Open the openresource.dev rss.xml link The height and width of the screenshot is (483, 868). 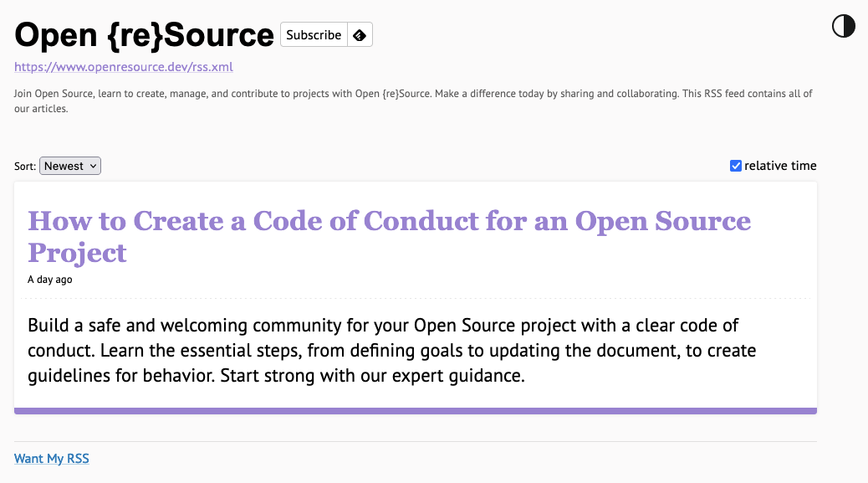click(x=123, y=67)
